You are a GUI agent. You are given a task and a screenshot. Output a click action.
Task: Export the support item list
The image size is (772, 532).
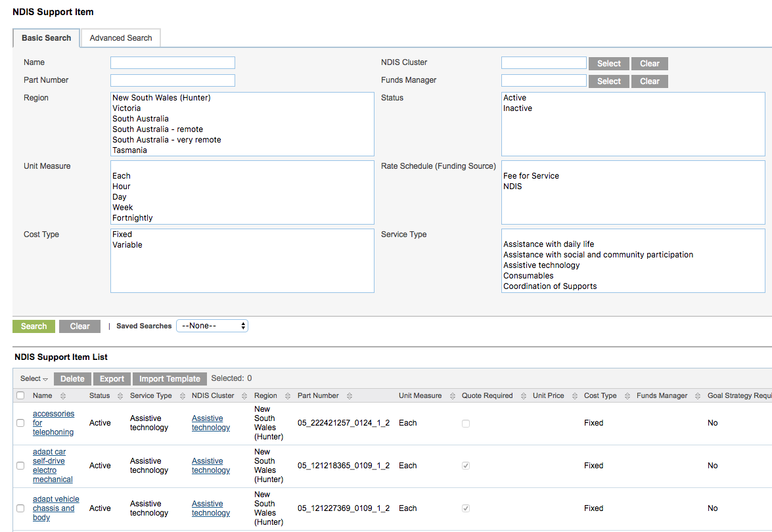click(112, 378)
